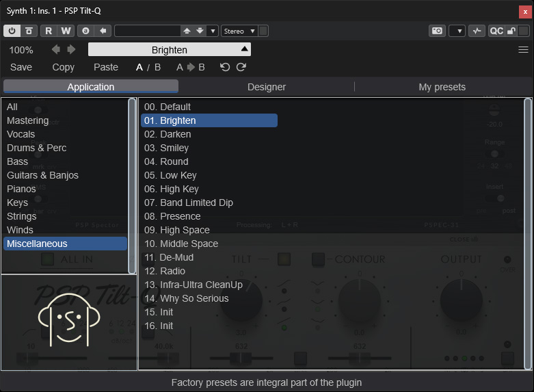Load the 05. Low Key preset

[x=209, y=175]
